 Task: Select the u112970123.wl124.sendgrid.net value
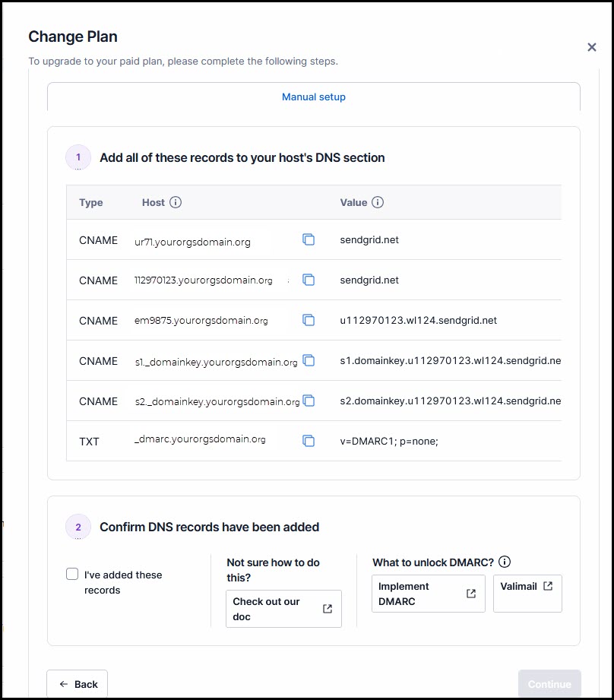click(419, 320)
